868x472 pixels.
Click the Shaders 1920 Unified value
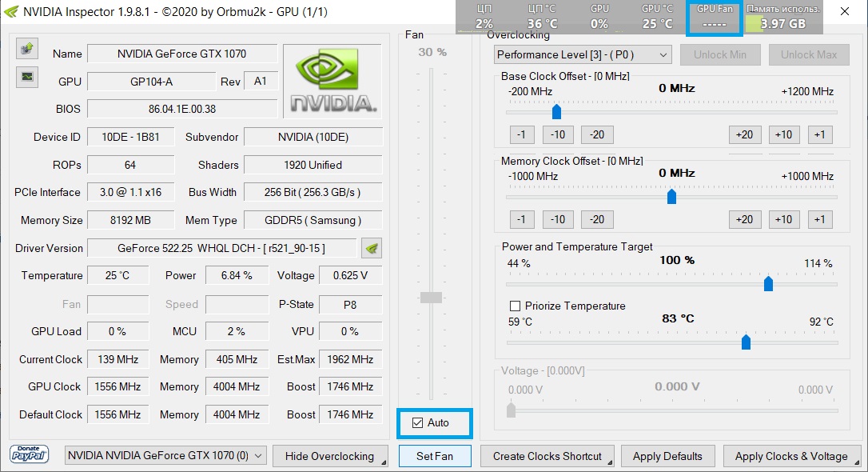pos(313,165)
